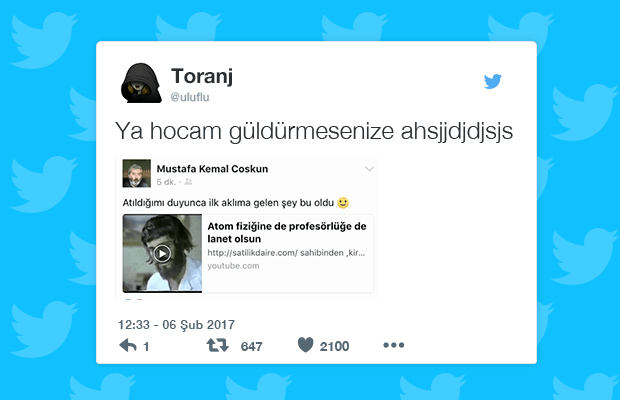Expand the Facebook post chevron menu
The width and height of the screenshot is (620, 400).
[x=369, y=169]
